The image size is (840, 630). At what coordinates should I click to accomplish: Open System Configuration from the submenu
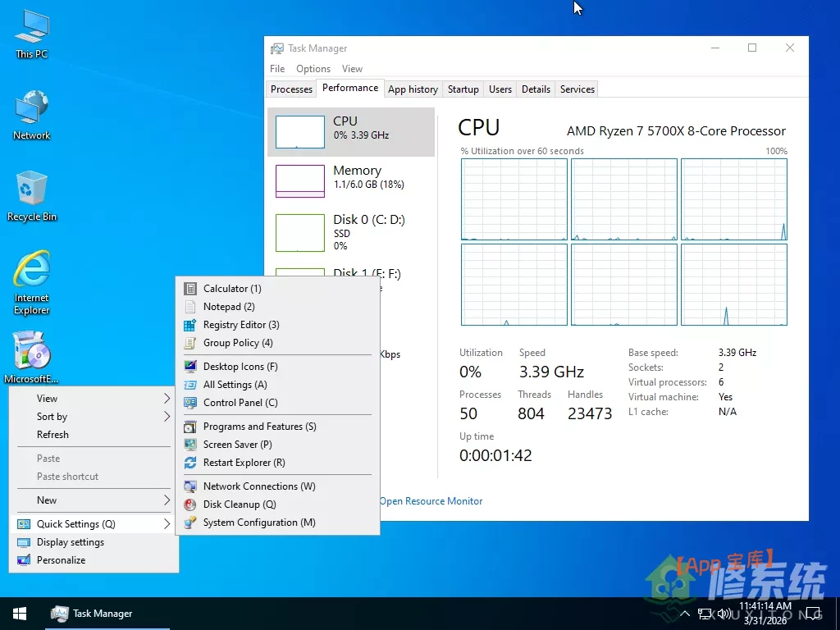[259, 523]
